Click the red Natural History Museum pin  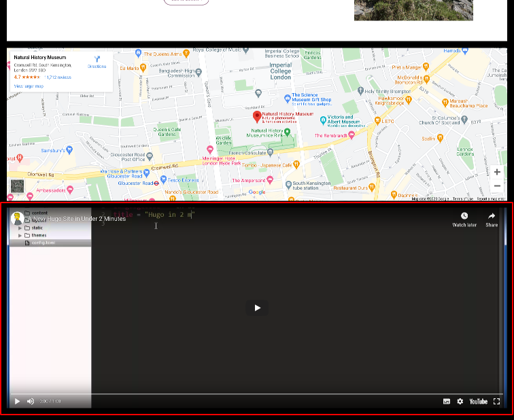(x=257, y=117)
